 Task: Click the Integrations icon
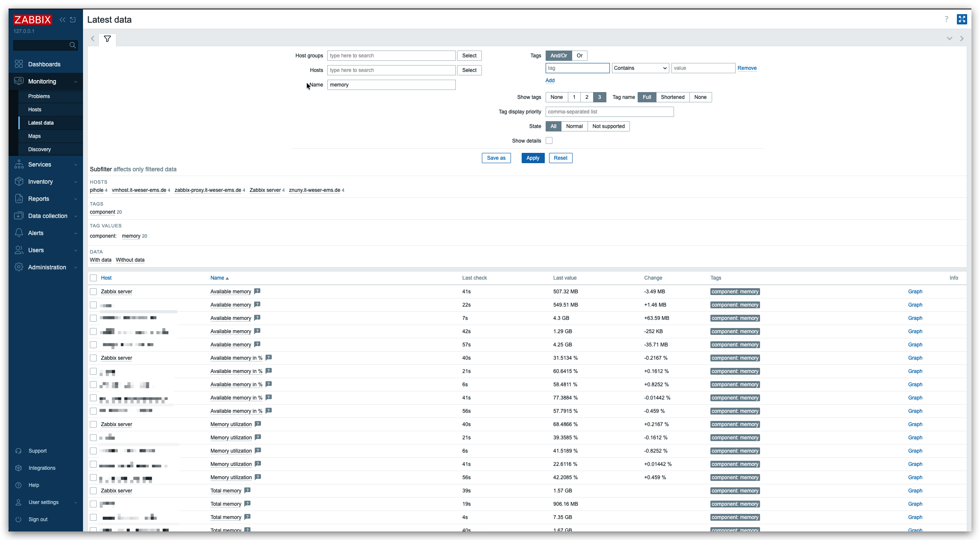click(x=18, y=468)
